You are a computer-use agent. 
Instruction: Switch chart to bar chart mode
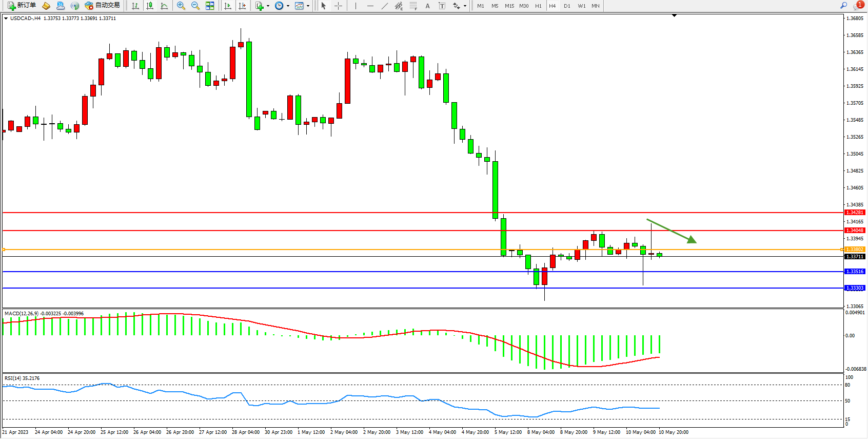point(135,6)
